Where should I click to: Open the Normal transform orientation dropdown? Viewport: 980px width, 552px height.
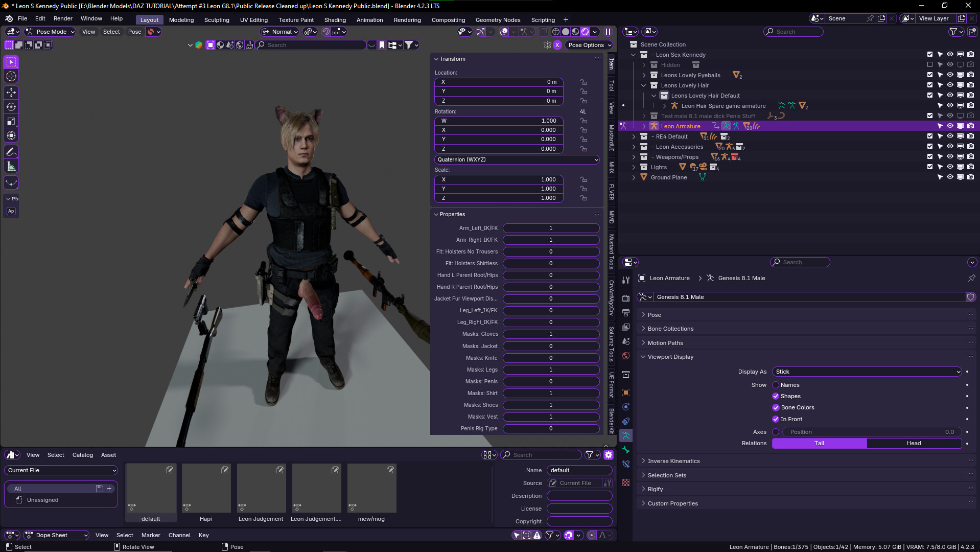[279, 32]
